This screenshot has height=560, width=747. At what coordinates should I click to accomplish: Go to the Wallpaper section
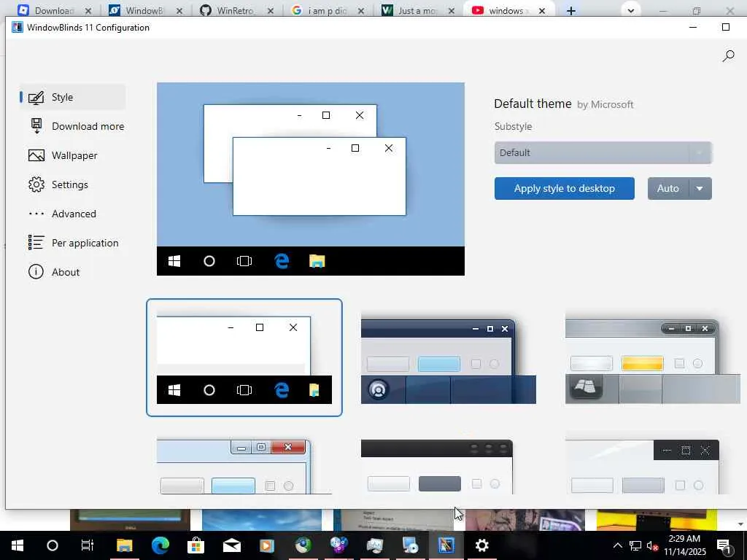tap(72, 155)
